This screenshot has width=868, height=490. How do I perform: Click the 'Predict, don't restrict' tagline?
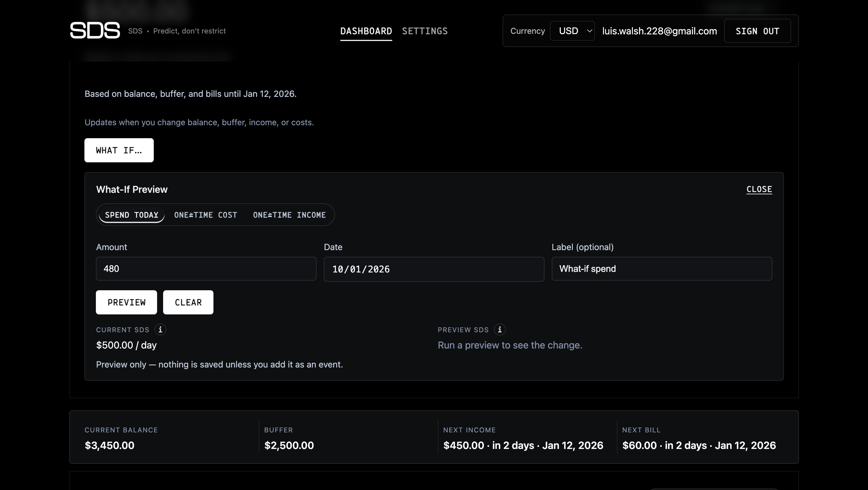(189, 31)
